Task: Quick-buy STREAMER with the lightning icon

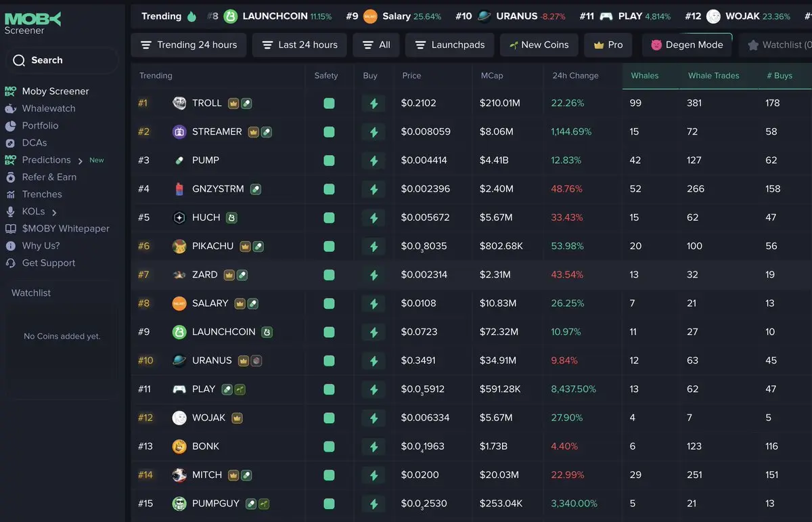Action: click(374, 132)
